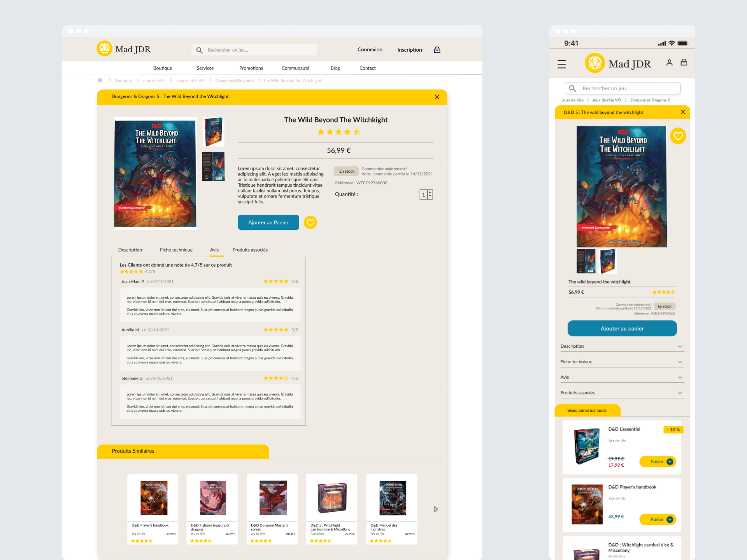Open D&D Dungeon Master's screen card
Image resolution: width=747 pixels, height=560 pixels.
(272, 509)
